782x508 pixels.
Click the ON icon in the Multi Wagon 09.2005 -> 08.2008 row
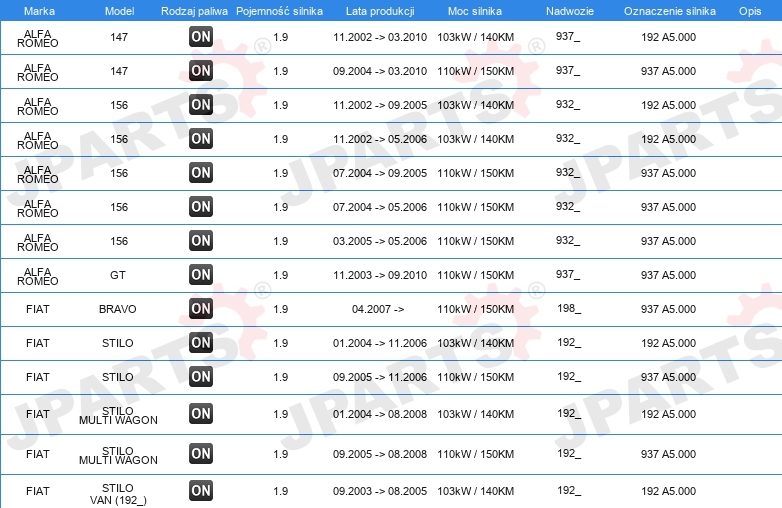pos(201,454)
